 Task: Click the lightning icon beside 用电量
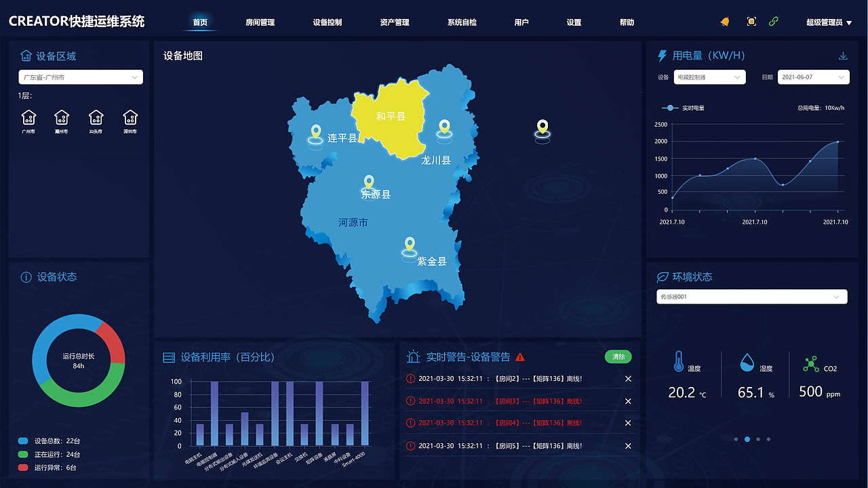[x=663, y=56]
